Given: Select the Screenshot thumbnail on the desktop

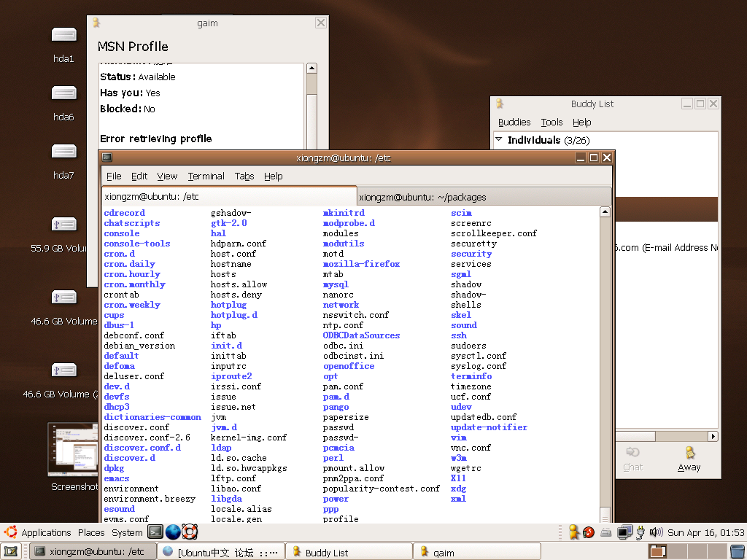Looking at the screenshot, I should point(72,449).
